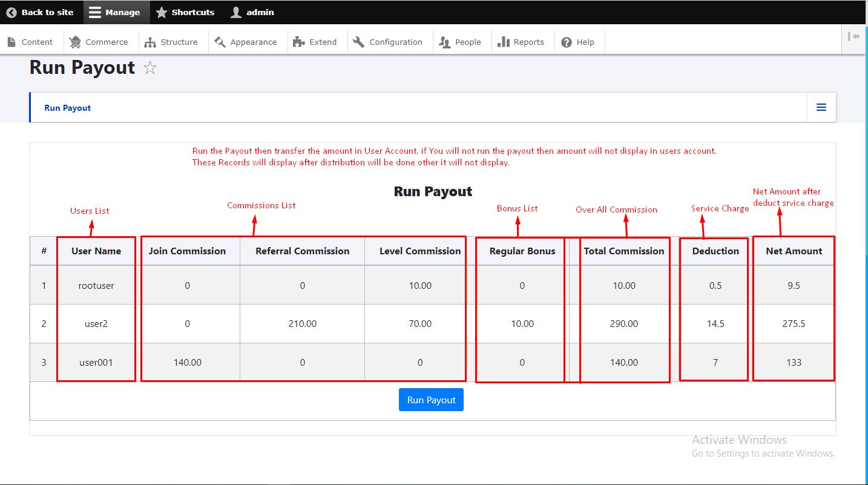Open the Extend puzzle-piece menu

tap(315, 42)
